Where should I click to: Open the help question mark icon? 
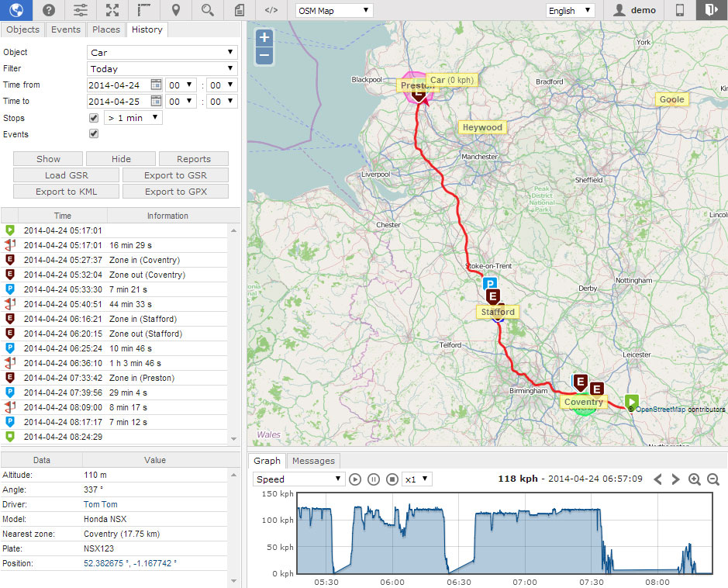(49, 10)
